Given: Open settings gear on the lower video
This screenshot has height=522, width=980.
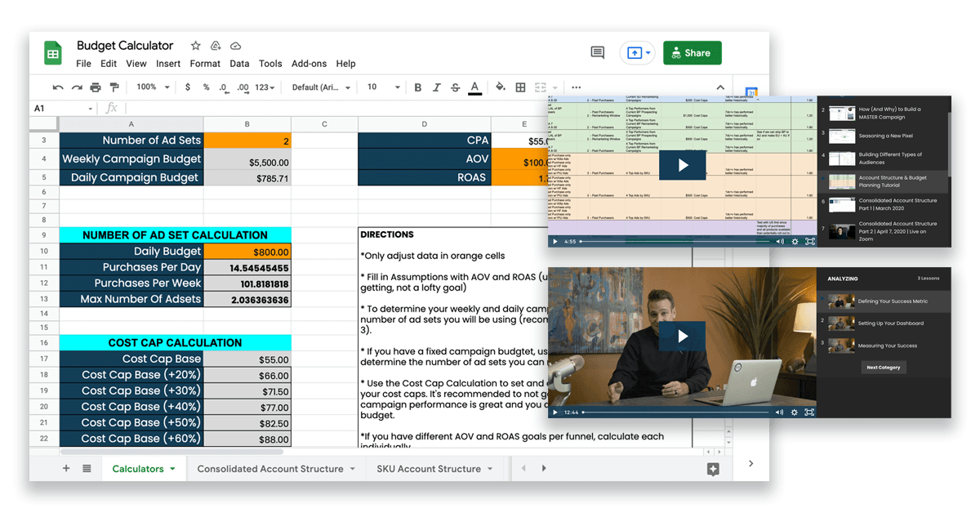Looking at the screenshot, I should (x=795, y=413).
